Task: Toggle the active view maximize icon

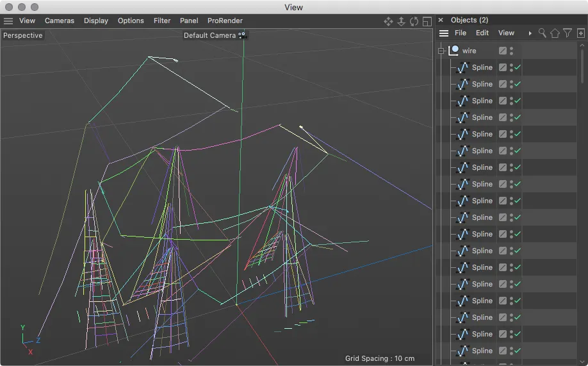Action: click(x=427, y=21)
